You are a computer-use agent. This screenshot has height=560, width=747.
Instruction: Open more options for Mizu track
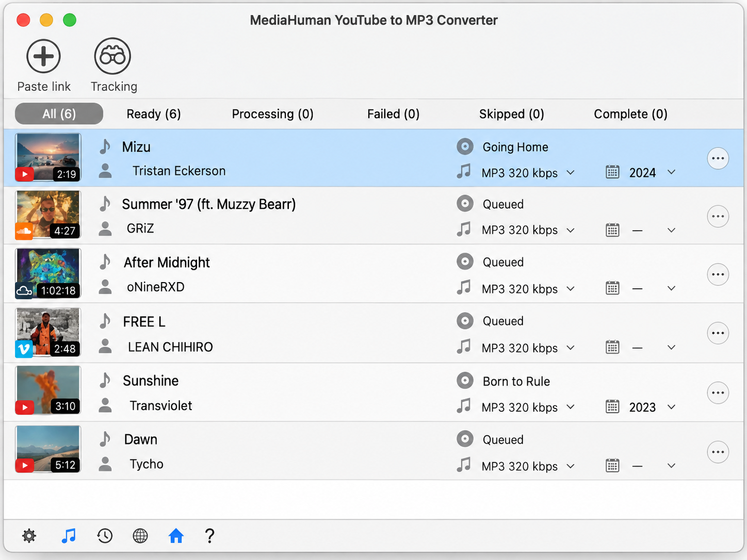718,158
